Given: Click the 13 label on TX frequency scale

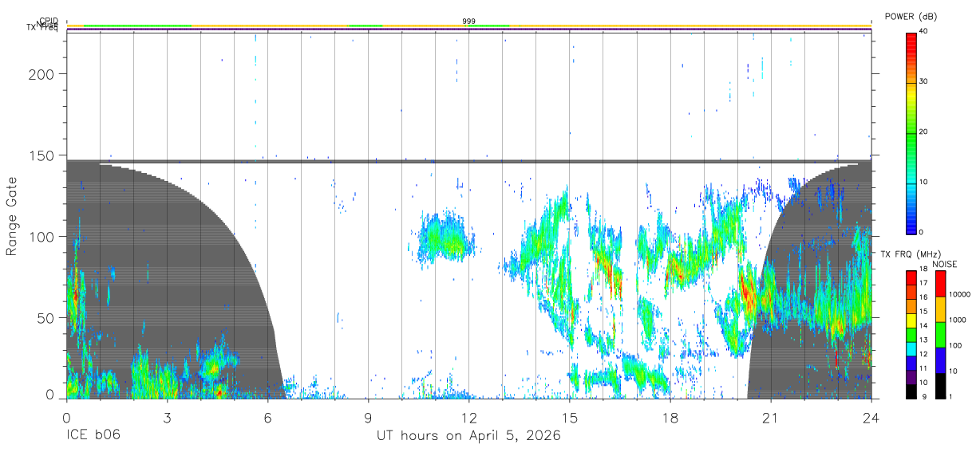Looking at the screenshot, I should coord(923,340).
